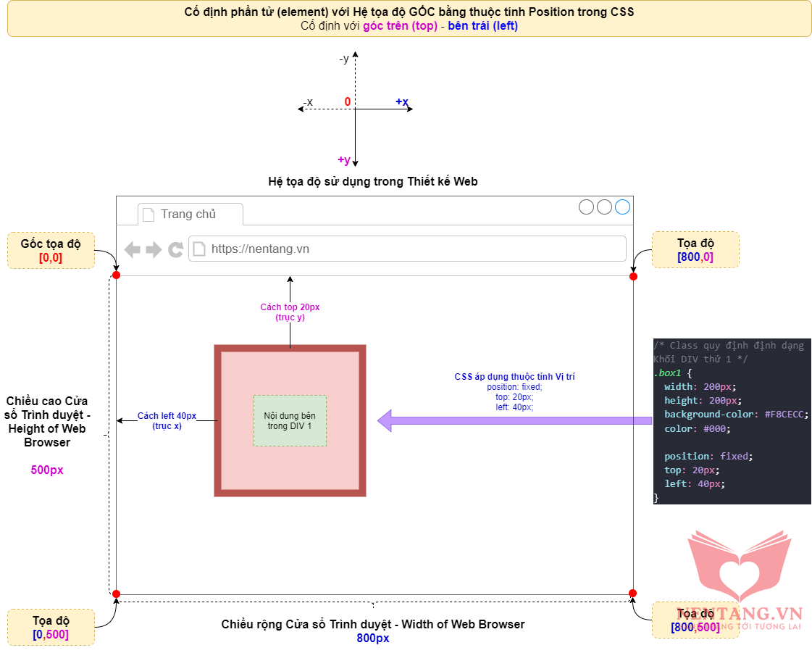Click the https://nentang.vn address bar

[x=407, y=249]
